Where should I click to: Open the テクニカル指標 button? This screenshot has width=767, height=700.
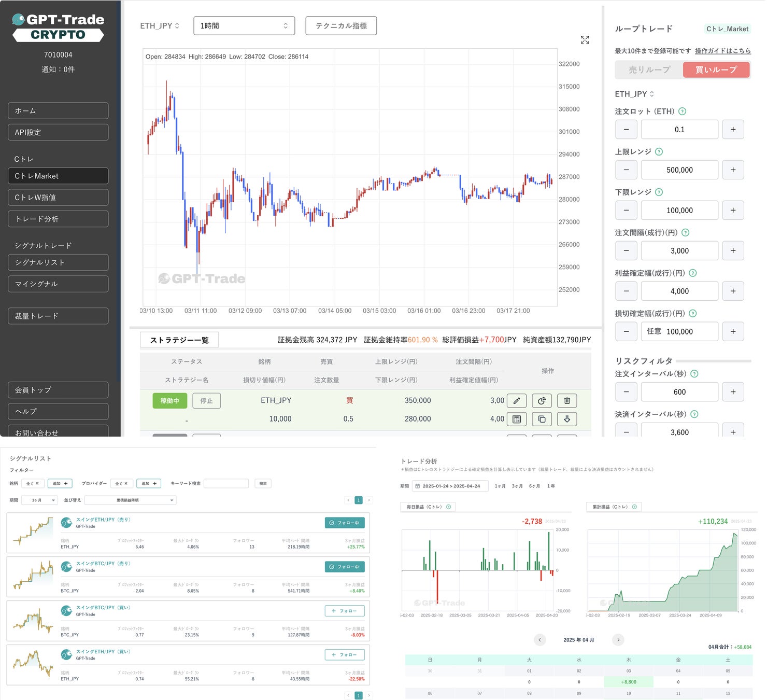[x=341, y=25]
